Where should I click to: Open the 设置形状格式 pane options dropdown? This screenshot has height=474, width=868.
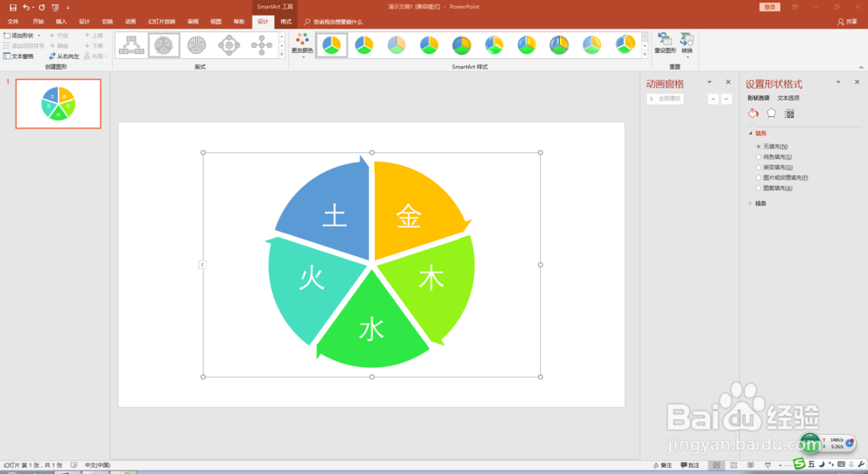click(838, 82)
